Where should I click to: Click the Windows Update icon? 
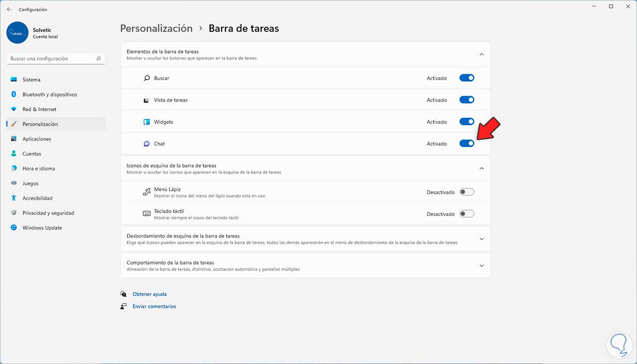tap(14, 228)
